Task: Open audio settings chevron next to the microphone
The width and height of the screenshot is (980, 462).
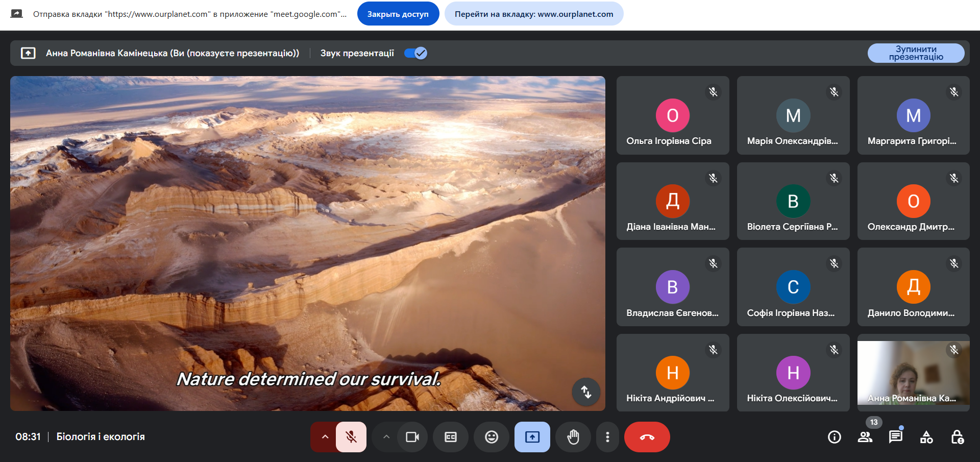Action: [325, 437]
